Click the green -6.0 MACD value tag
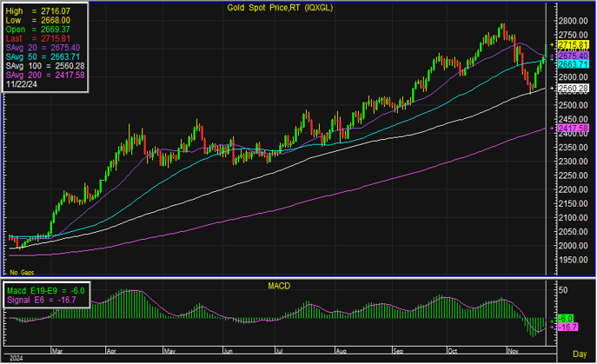 click(x=567, y=319)
